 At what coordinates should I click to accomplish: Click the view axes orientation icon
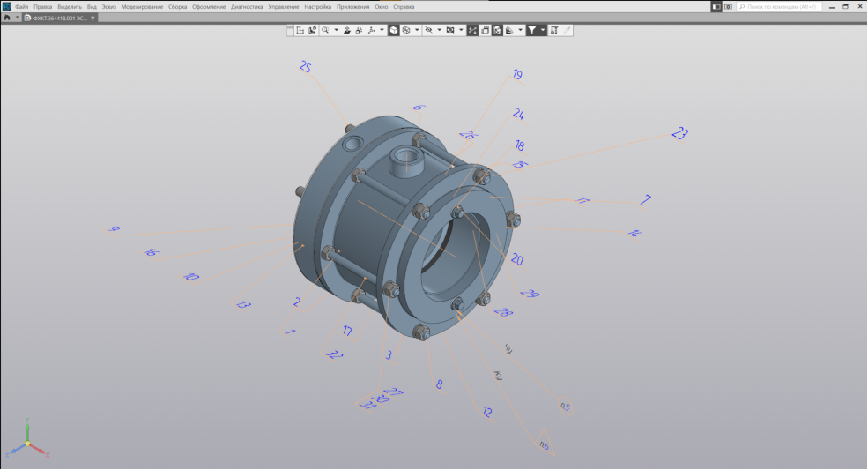pos(371,30)
